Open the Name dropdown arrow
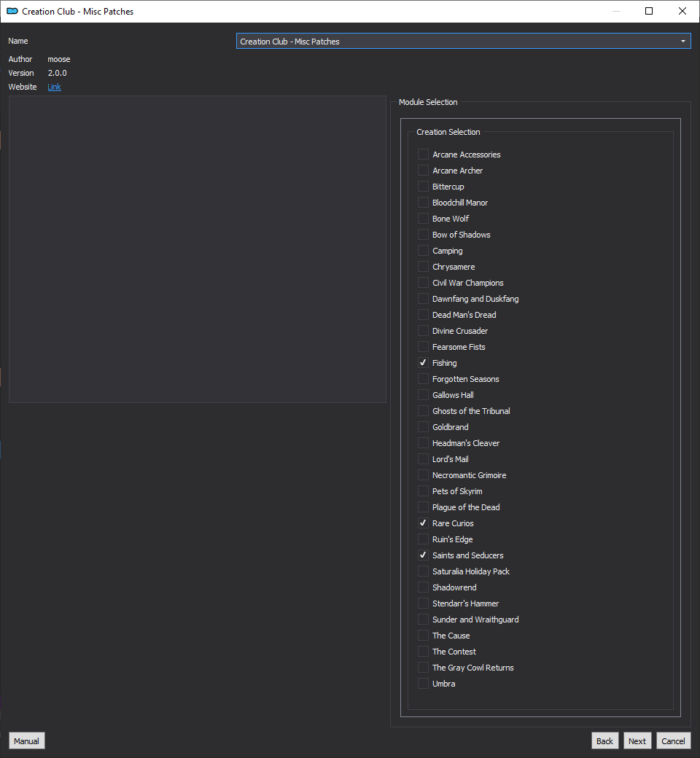This screenshot has height=758, width=700. click(x=682, y=41)
